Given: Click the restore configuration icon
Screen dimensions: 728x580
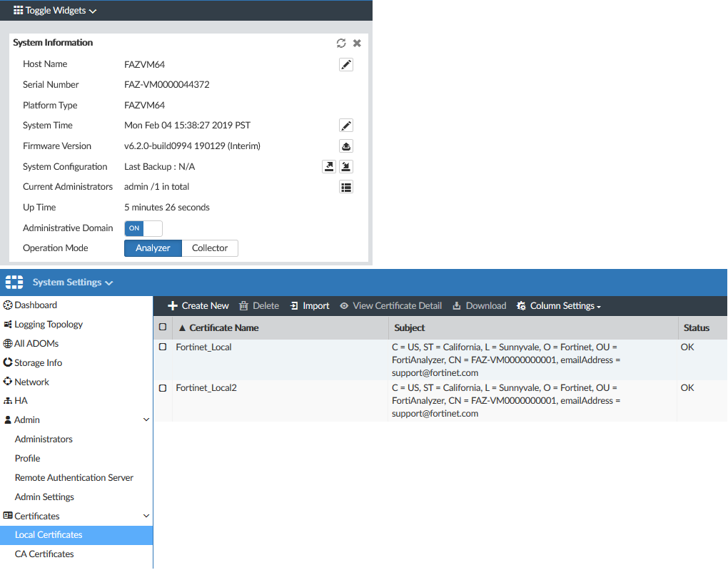Looking at the screenshot, I should (x=346, y=166).
